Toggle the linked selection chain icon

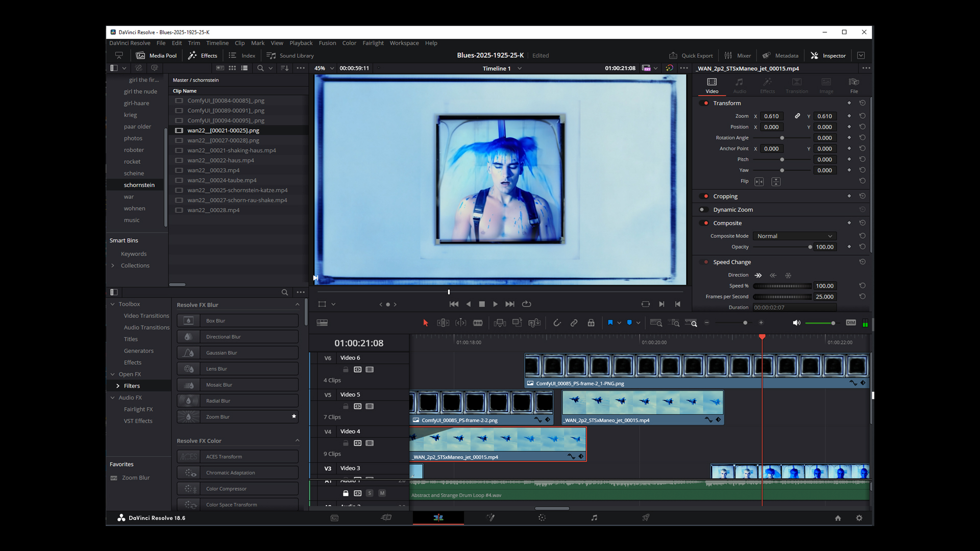click(574, 323)
